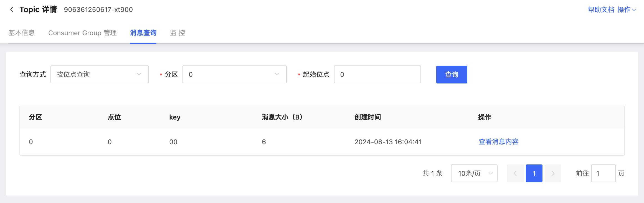This screenshot has width=644, height=203.
Task: Click the blue 查询 button
Action: point(452,74)
